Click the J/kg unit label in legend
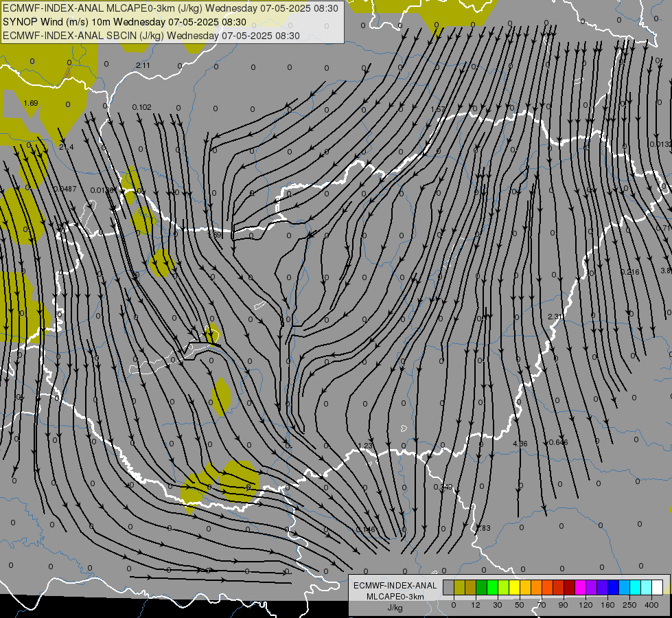The width and height of the screenshot is (672, 618). 395,608
